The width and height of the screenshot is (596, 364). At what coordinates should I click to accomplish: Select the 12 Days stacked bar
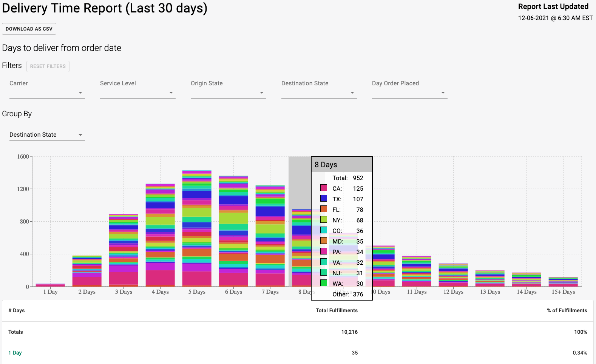click(x=453, y=275)
